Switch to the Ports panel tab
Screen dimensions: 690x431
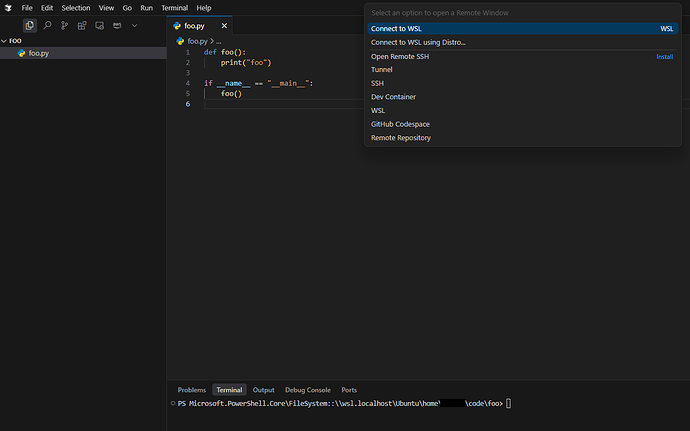click(349, 390)
